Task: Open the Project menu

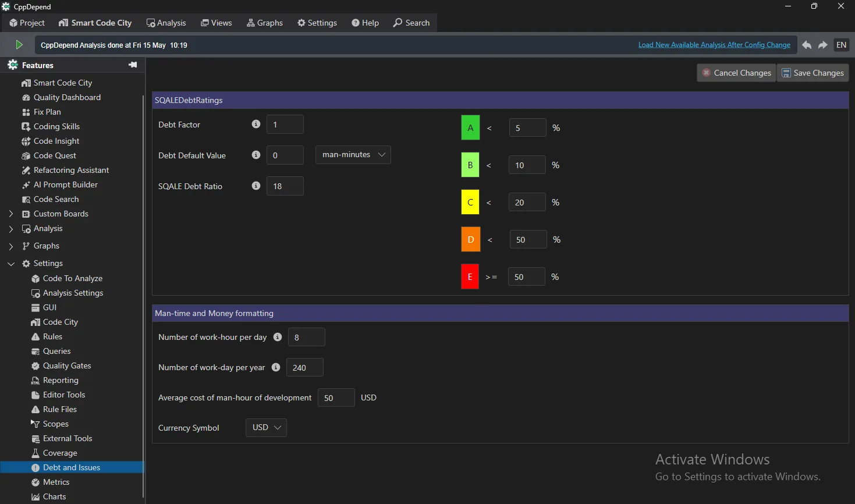Action: [x=27, y=23]
